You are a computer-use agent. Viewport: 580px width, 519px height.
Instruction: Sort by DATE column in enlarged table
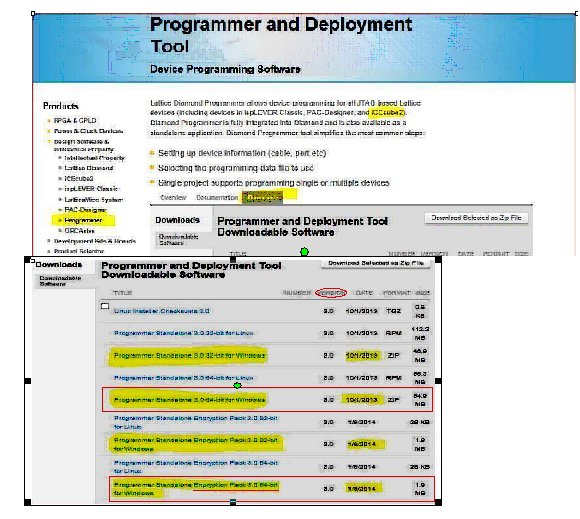[364, 293]
